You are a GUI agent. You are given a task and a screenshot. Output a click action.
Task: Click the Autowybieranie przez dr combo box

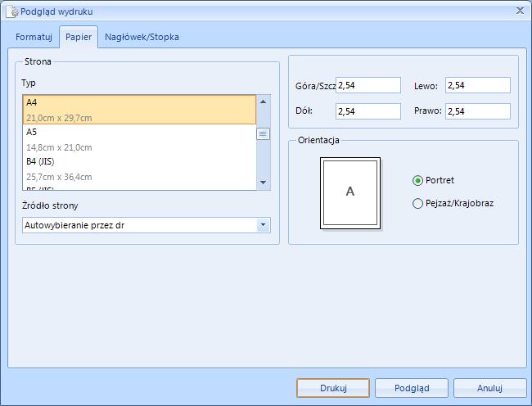click(x=147, y=225)
